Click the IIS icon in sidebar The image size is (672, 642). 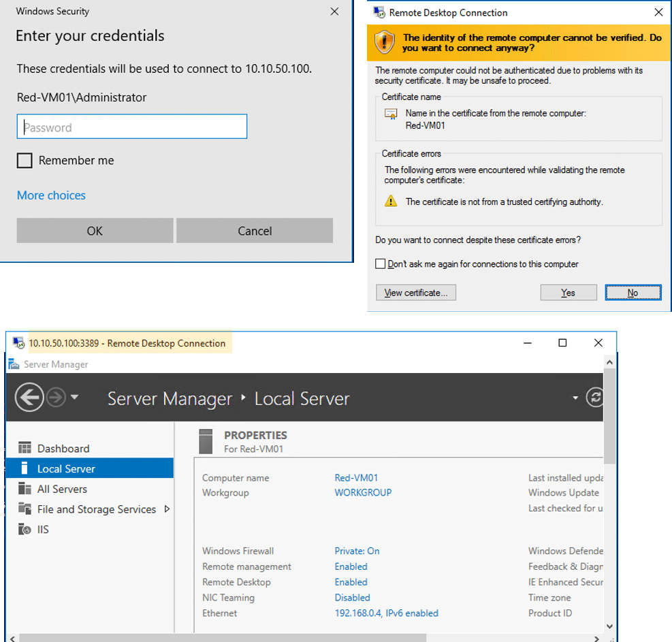(x=25, y=529)
